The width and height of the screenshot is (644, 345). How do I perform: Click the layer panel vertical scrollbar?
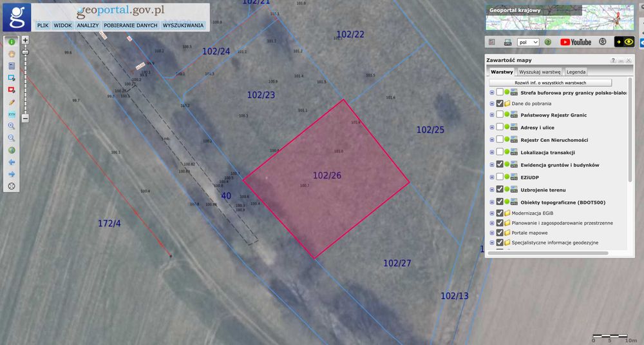click(x=630, y=130)
